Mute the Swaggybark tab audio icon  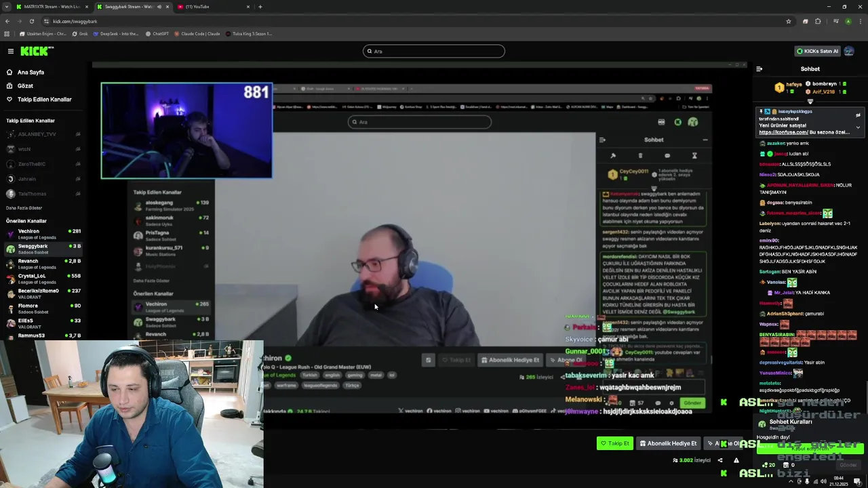pos(159,7)
